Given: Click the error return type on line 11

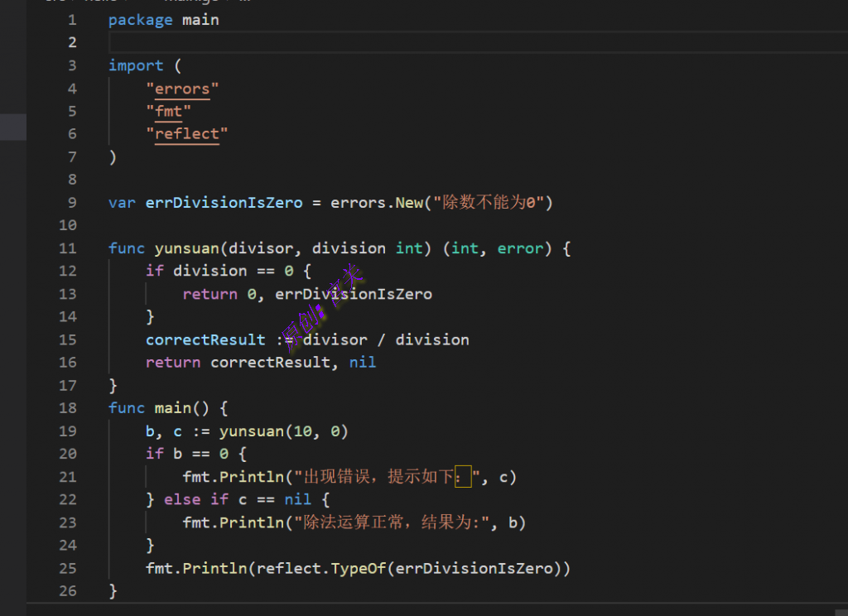Looking at the screenshot, I should pyautogui.click(x=520, y=248).
